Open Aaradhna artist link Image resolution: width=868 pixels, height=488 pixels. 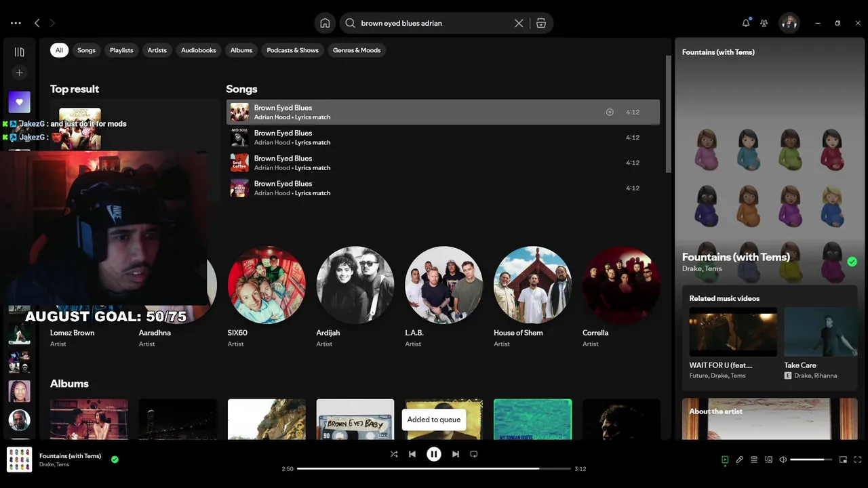point(155,333)
